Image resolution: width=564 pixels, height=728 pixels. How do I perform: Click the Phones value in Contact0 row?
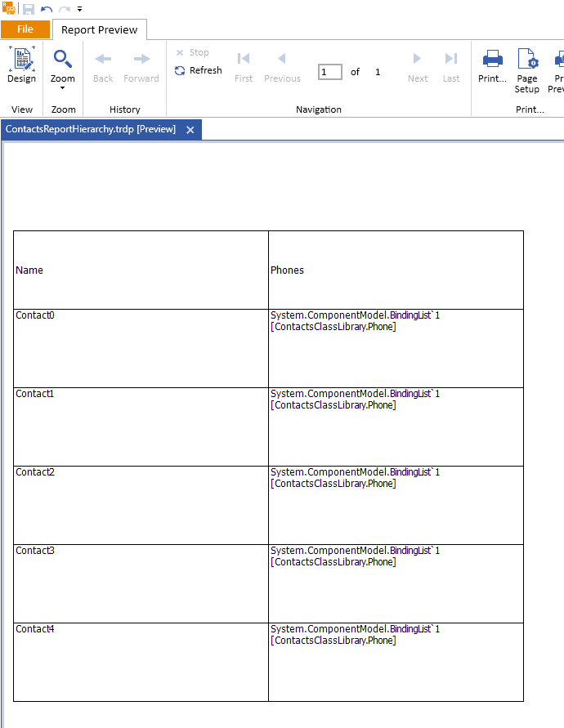[x=396, y=348]
